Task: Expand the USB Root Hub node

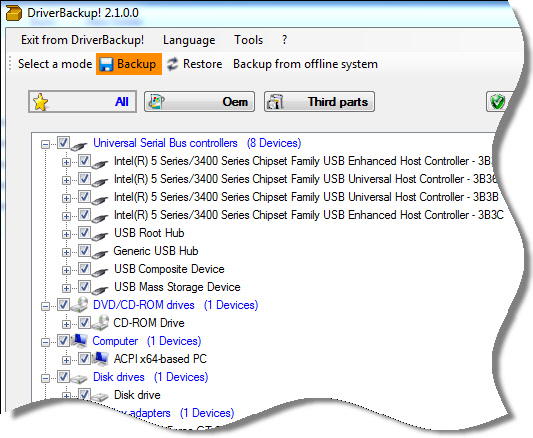Action: (x=66, y=234)
